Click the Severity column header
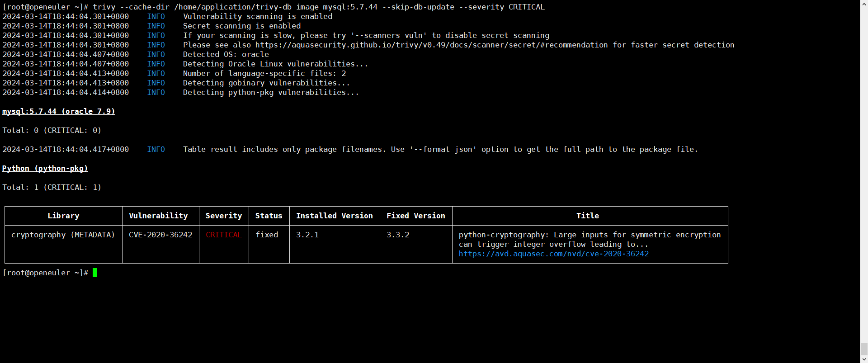The height and width of the screenshot is (363, 868). coord(224,216)
